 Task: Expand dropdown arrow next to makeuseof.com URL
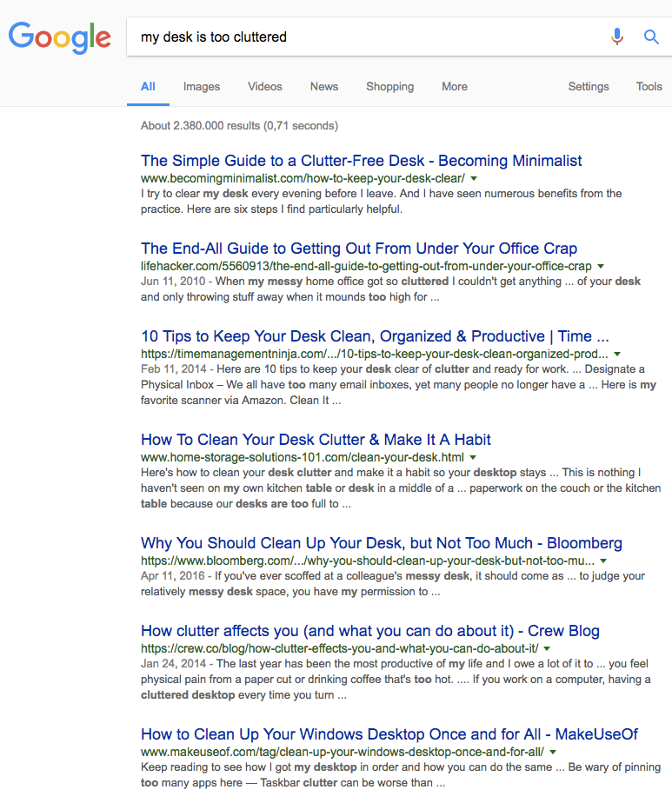[x=553, y=753]
